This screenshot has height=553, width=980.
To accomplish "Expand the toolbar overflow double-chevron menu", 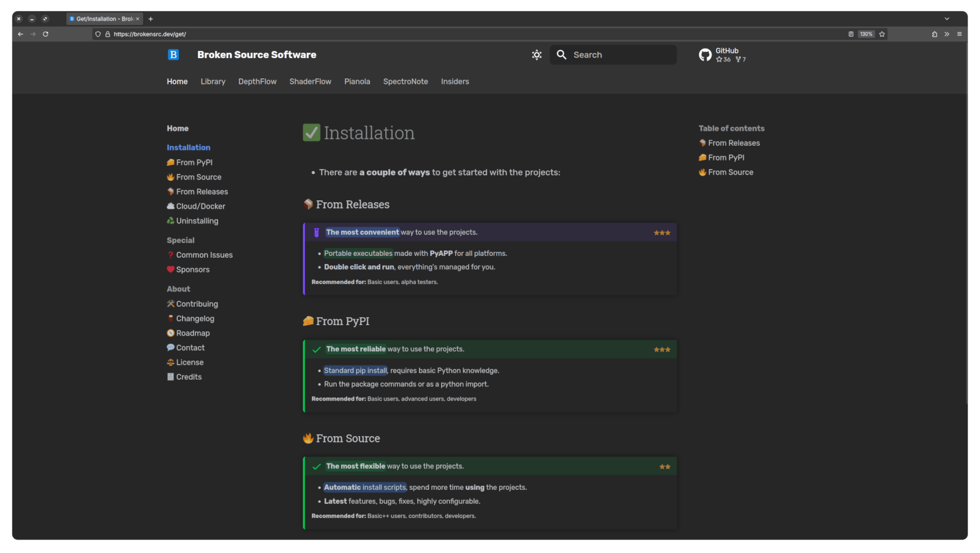I will pos(947,34).
